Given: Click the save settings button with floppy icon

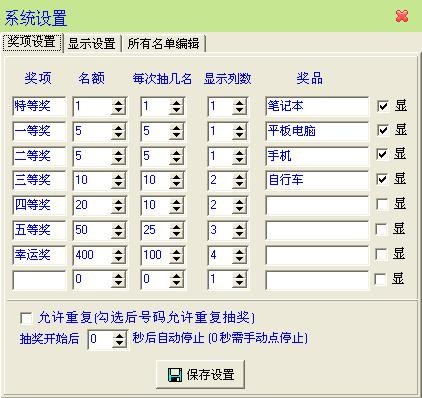Looking at the screenshot, I should click(201, 375).
